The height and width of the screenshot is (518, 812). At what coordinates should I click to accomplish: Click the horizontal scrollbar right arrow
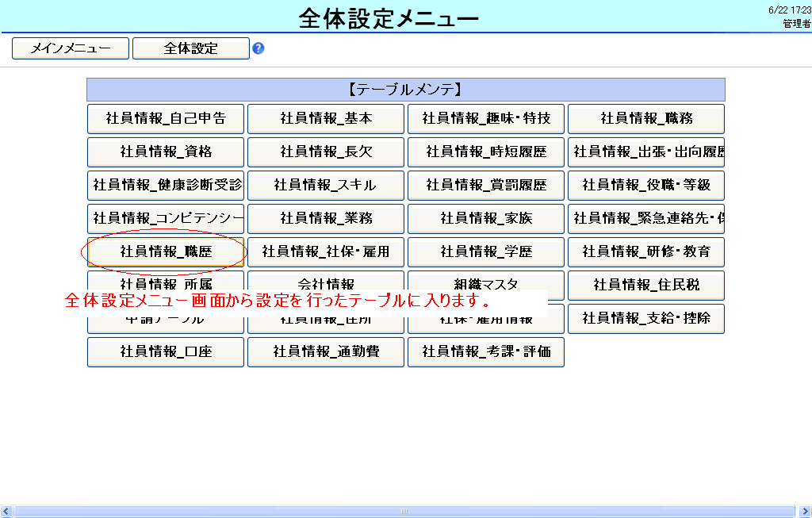click(805, 512)
